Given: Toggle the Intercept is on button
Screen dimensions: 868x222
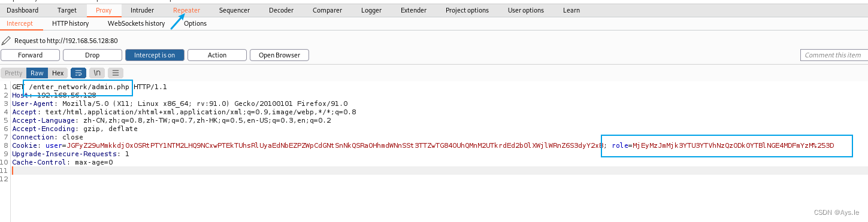Looking at the screenshot, I should click(x=155, y=55).
